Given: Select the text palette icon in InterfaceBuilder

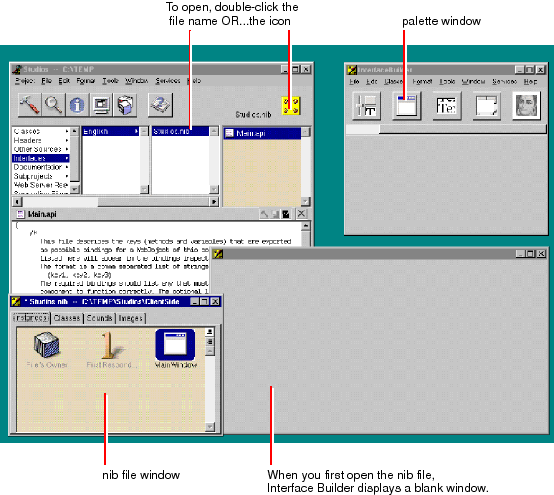Looking at the screenshot, I should coord(447,105).
